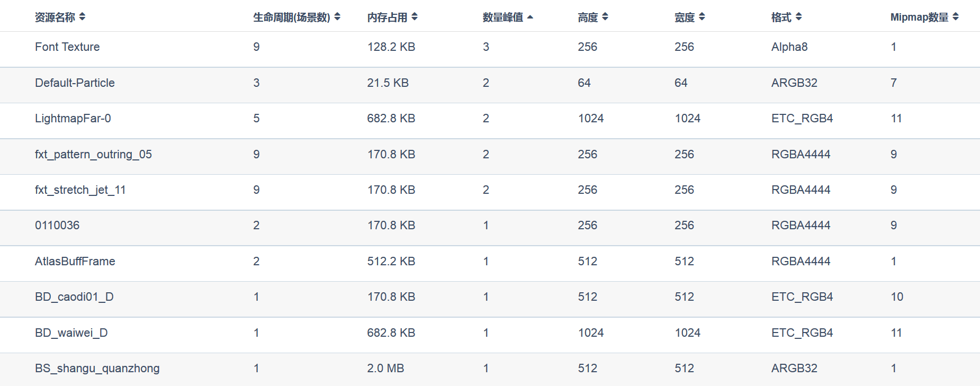
Task: Click the Mipmap数量 column header text
Action: tap(919, 17)
